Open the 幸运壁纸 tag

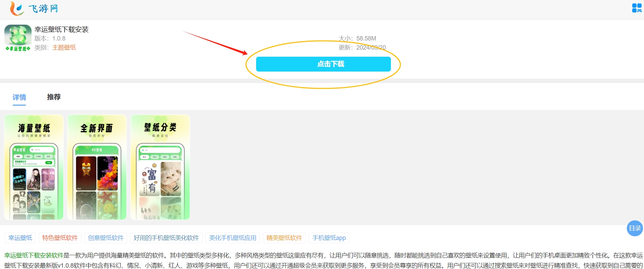pos(20,238)
